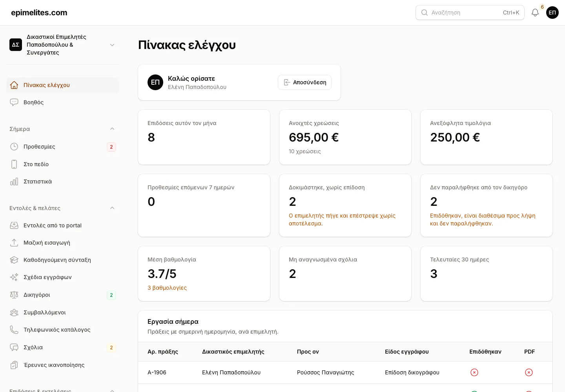Click the 'Ελένη Παπαδοπούλου' cell in the table
This screenshot has width=565, height=392.
tap(231, 372)
